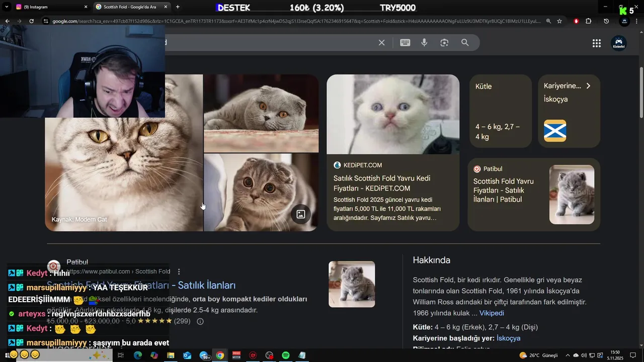Image resolution: width=644 pixels, height=362 pixels.
Task: Open the Kleimfel Google account avatar
Action: click(x=619, y=43)
